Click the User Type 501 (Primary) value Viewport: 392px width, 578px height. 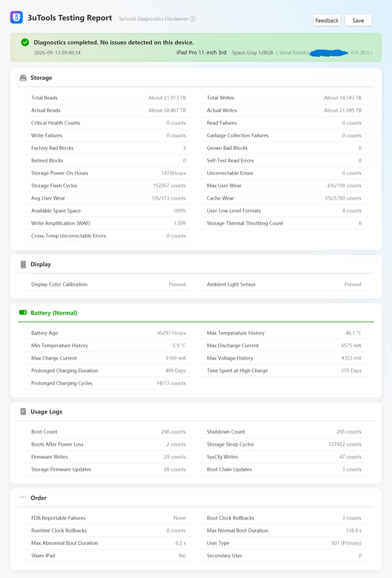(x=347, y=543)
